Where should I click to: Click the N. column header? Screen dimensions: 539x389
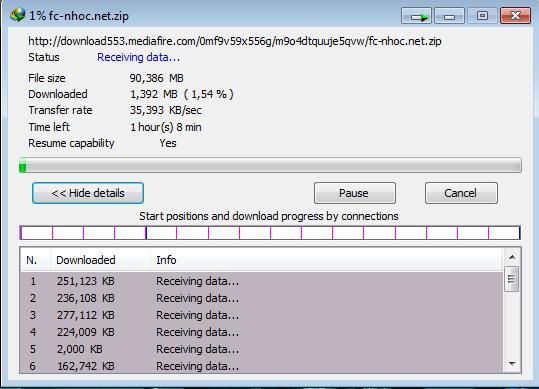35,260
